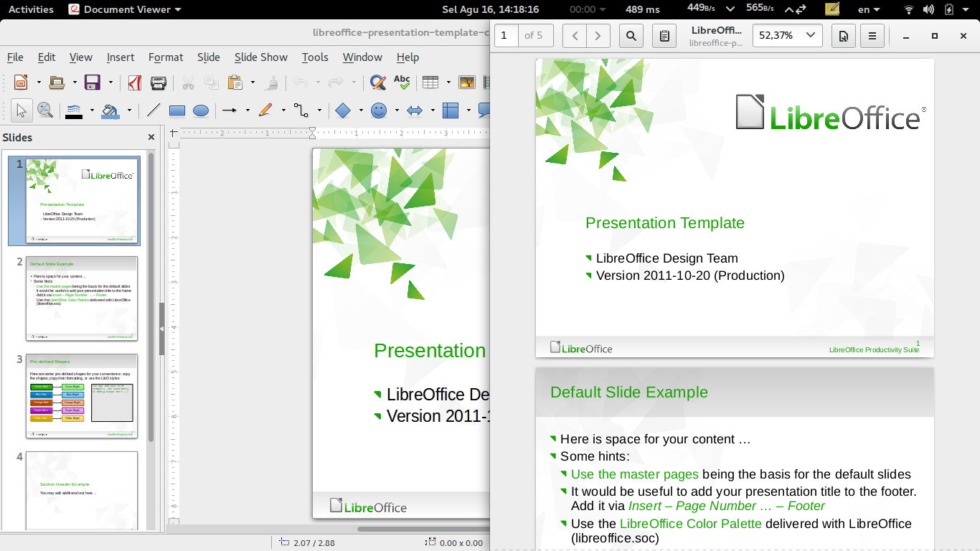Pick the Line with Arrow tool
980x551 pixels.
point(230,110)
